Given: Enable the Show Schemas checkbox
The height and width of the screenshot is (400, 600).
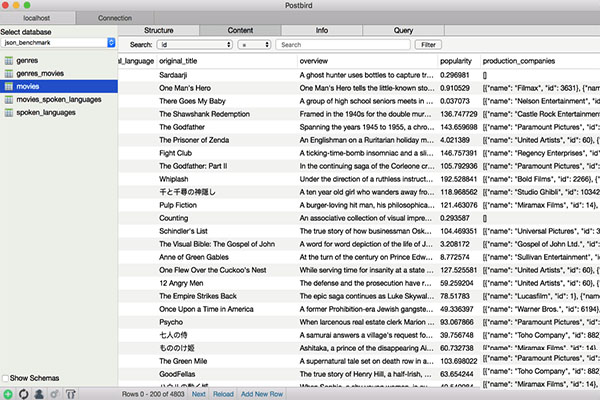Looking at the screenshot, I should (6, 379).
